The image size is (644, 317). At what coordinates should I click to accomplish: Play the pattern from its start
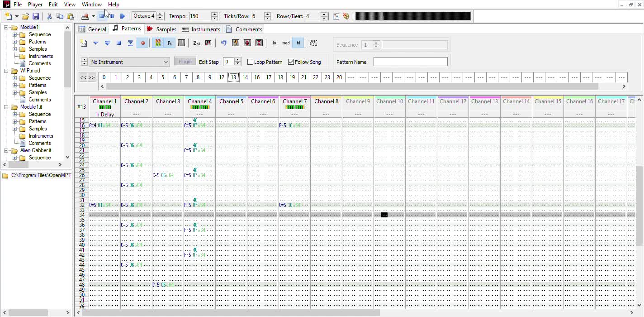click(107, 43)
